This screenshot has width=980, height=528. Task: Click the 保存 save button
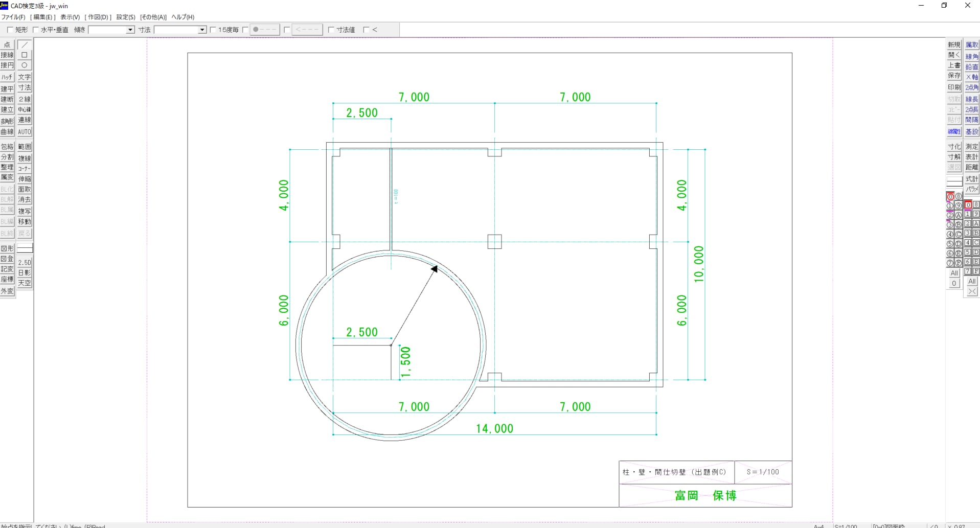click(x=954, y=76)
